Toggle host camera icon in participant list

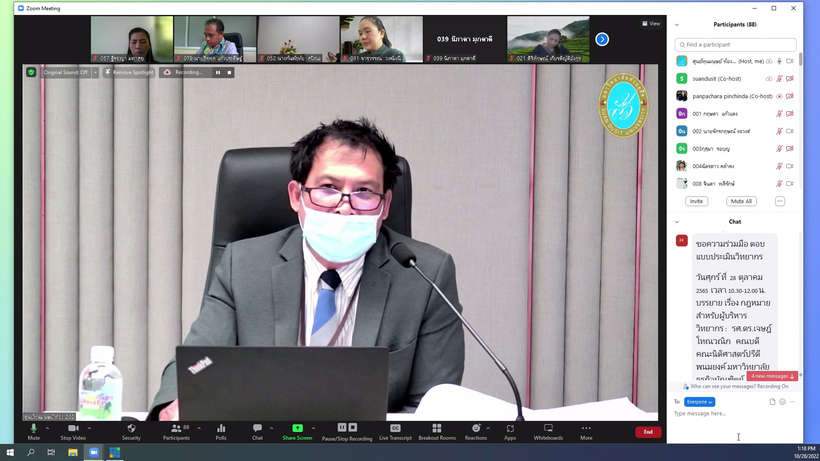click(x=790, y=61)
